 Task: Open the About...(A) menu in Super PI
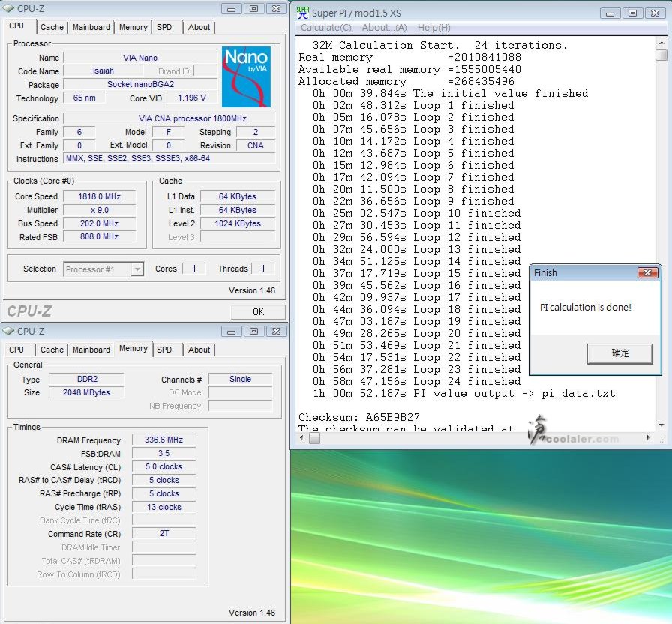point(384,28)
